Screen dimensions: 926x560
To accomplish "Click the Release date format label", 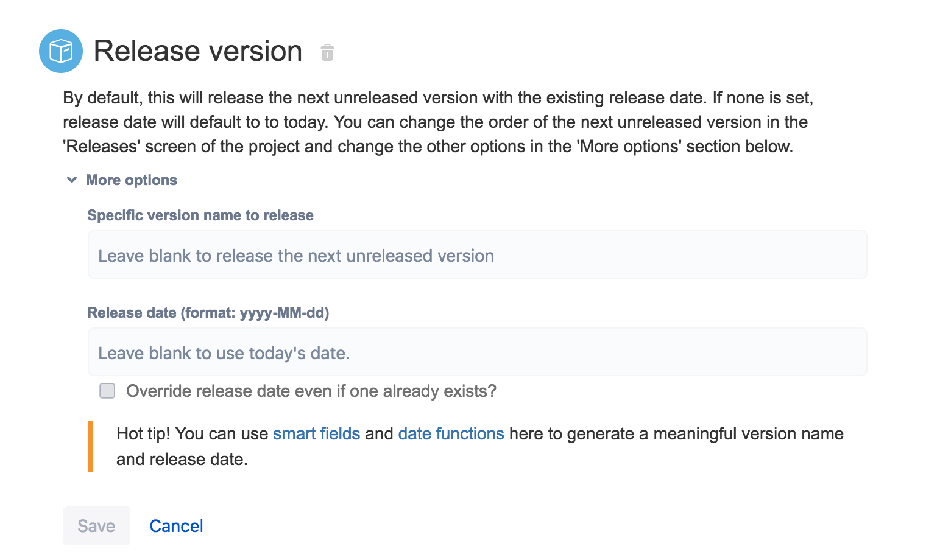I will (x=208, y=313).
